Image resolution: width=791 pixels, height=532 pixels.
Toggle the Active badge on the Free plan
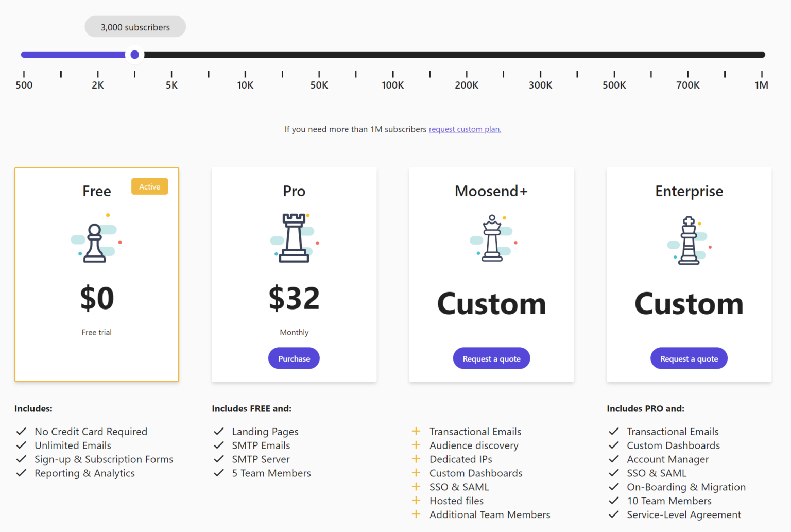tap(149, 186)
